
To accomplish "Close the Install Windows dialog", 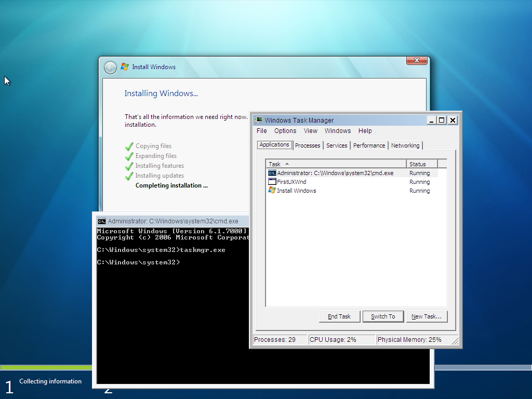I will click(416, 61).
